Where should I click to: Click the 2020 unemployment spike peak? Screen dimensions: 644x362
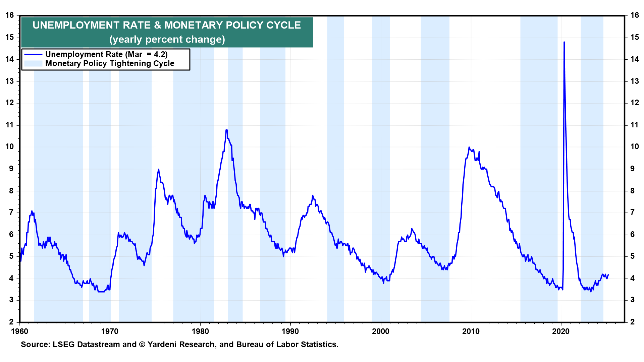pos(564,43)
